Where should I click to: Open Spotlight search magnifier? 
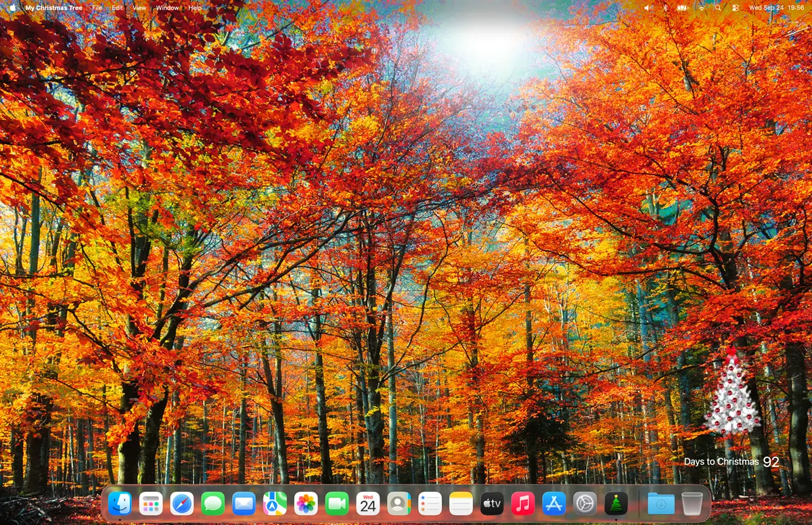pos(718,7)
